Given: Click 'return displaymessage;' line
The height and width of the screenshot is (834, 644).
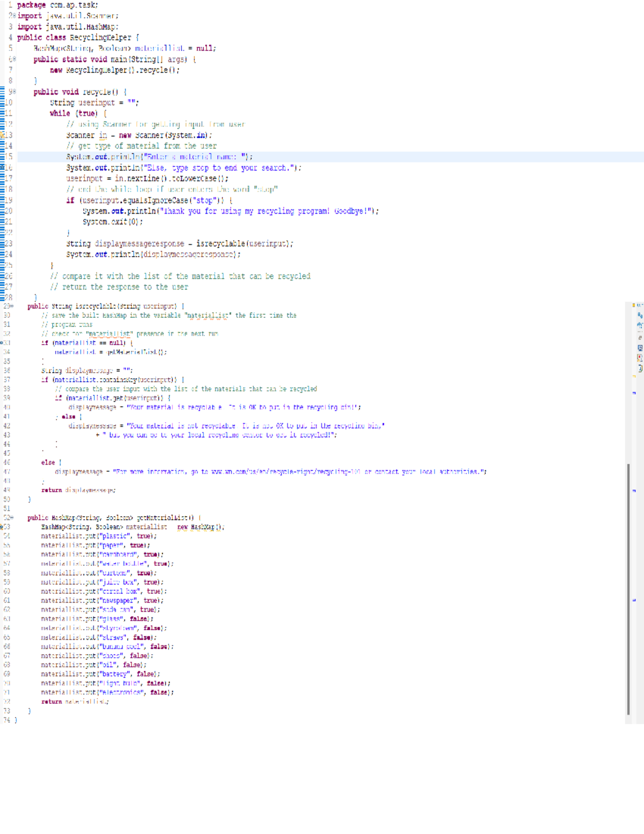Looking at the screenshot, I should pyautogui.click(x=78, y=490).
